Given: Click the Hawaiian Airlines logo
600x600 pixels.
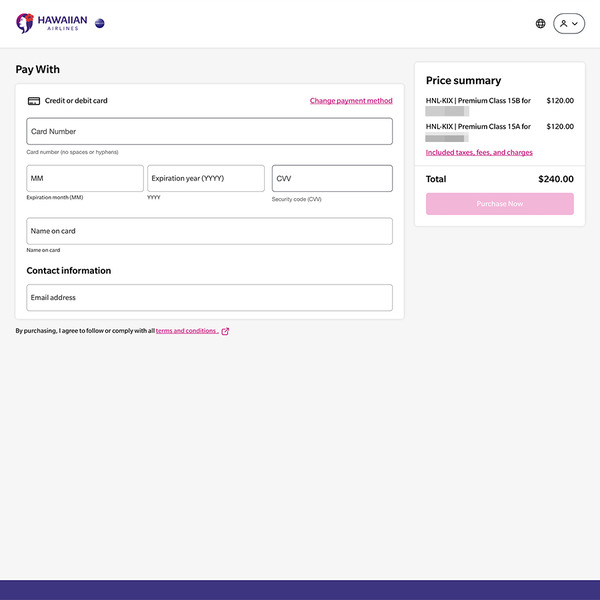Looking at the screenshot, I should 52,23.
